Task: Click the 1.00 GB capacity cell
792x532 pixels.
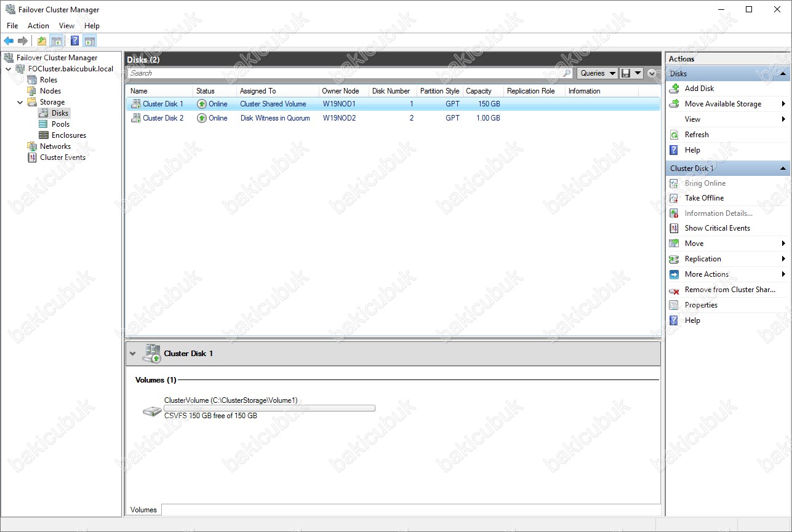Action: (488, 118)
